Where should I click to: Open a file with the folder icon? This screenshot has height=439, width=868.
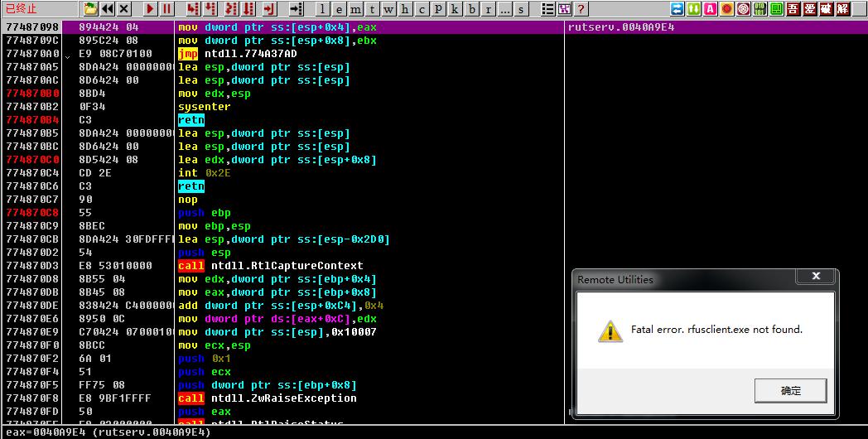click(90, 9)
